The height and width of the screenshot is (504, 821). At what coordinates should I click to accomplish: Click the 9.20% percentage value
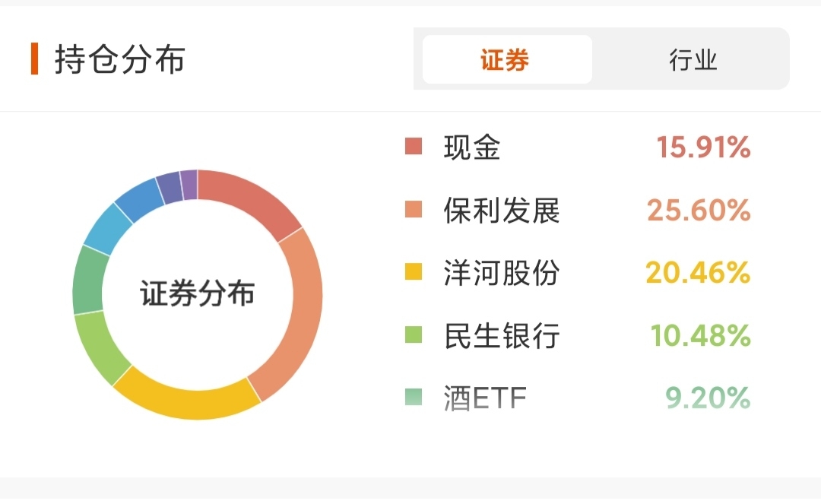708,398
